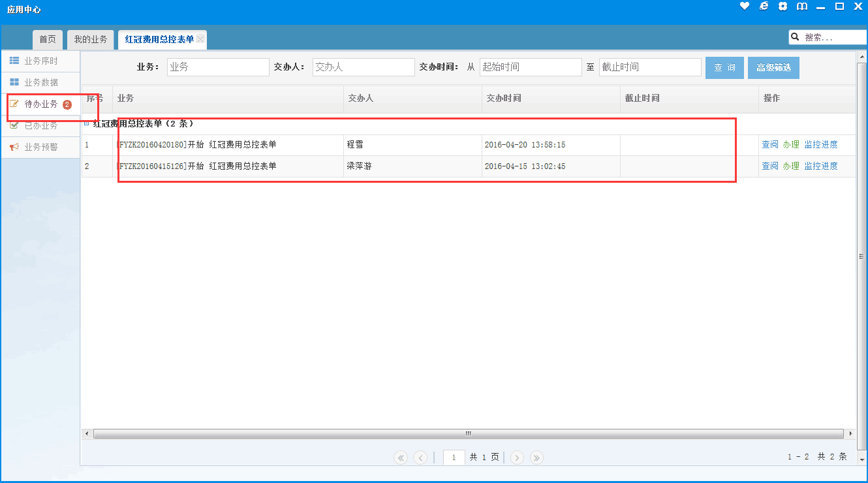Viewport: 868px width, 483px height.
Task: Click the horizontal scrollbar right arrow
Action: 850,433
